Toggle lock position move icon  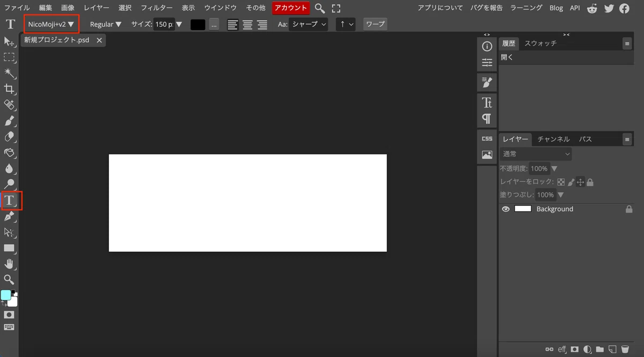click(580, 183)
